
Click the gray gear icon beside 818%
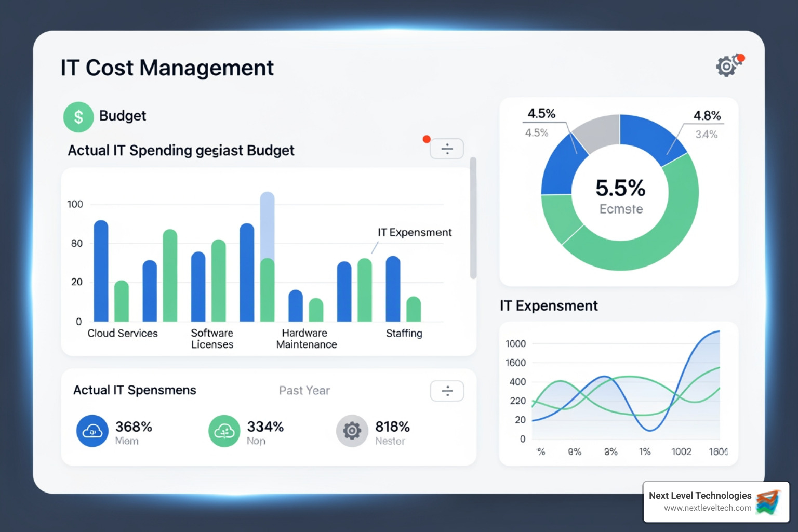pos(352,431)
